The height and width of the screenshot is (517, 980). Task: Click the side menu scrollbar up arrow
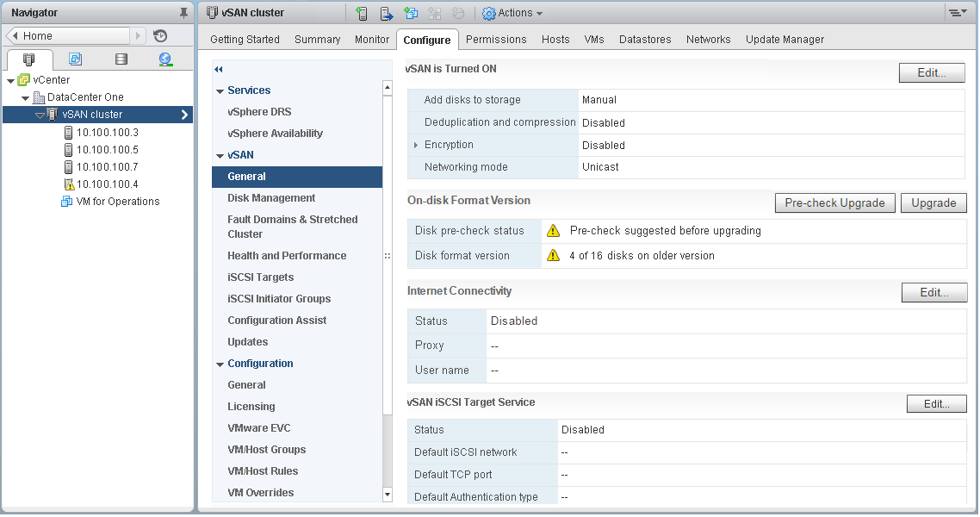coord(388,88)
